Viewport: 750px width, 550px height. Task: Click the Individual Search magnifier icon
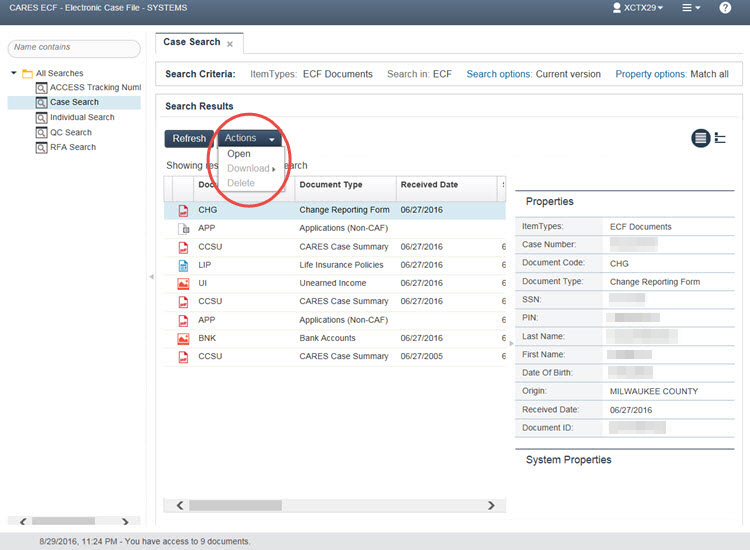[x=41, y=118]
